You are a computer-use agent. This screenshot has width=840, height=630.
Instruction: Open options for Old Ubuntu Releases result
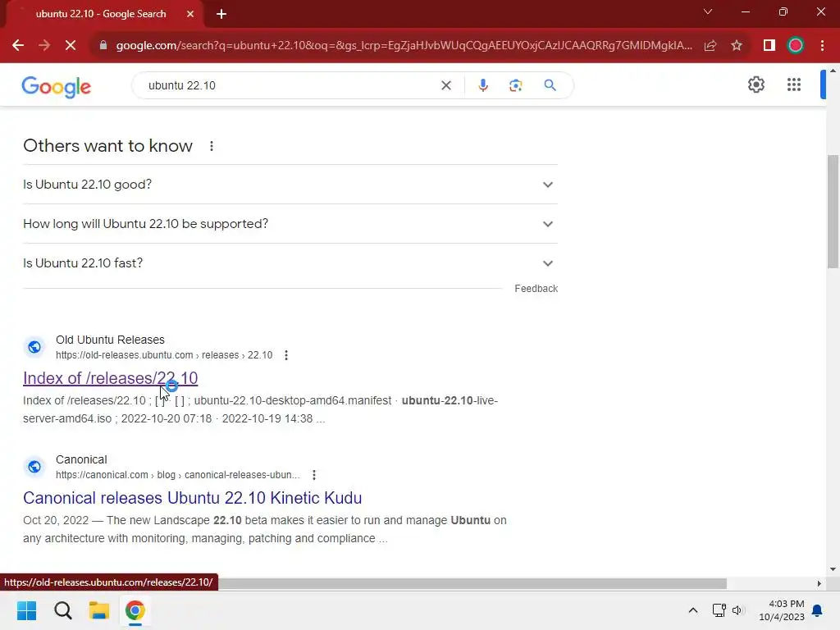click(x=286, y=355)
